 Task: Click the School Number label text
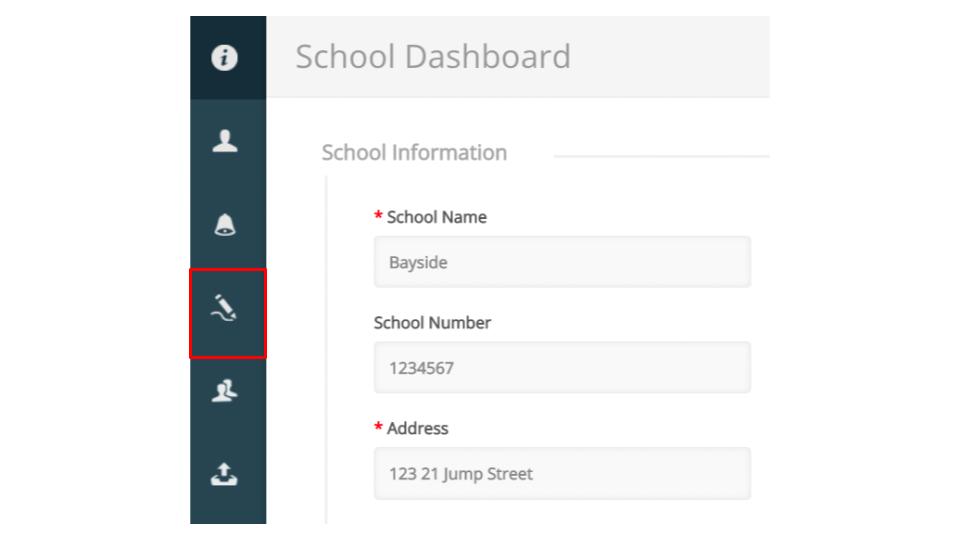coord(432,323)
